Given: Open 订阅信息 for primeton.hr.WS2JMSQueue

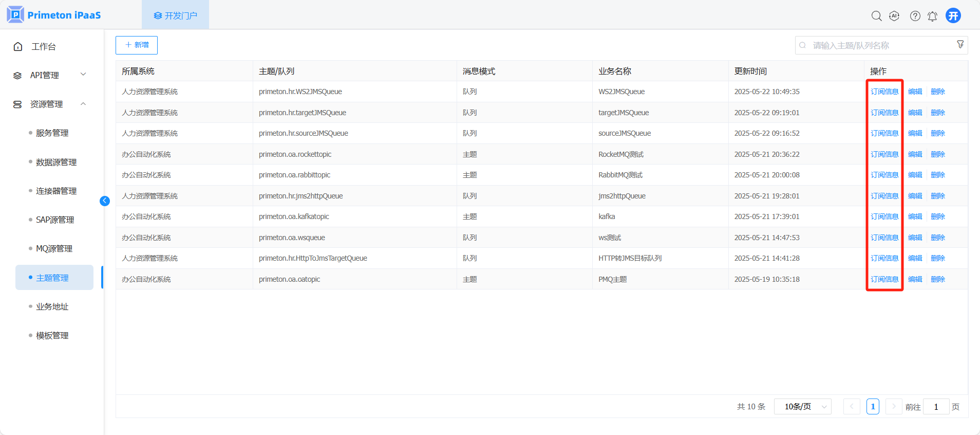Looking at the screenshot, I should click(884, 92).
